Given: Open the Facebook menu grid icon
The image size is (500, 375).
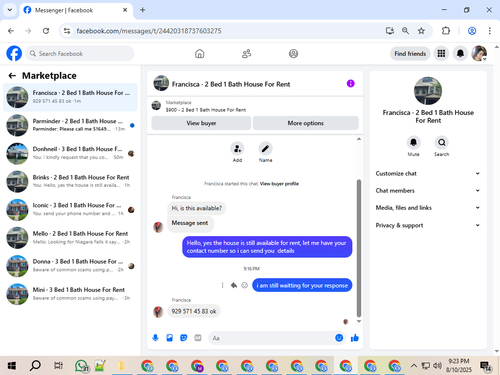Looking at the screenshot, I should [441, 53].
